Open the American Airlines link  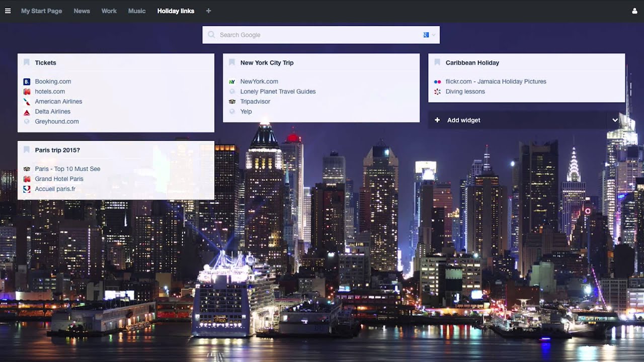[x=58, y=102]
